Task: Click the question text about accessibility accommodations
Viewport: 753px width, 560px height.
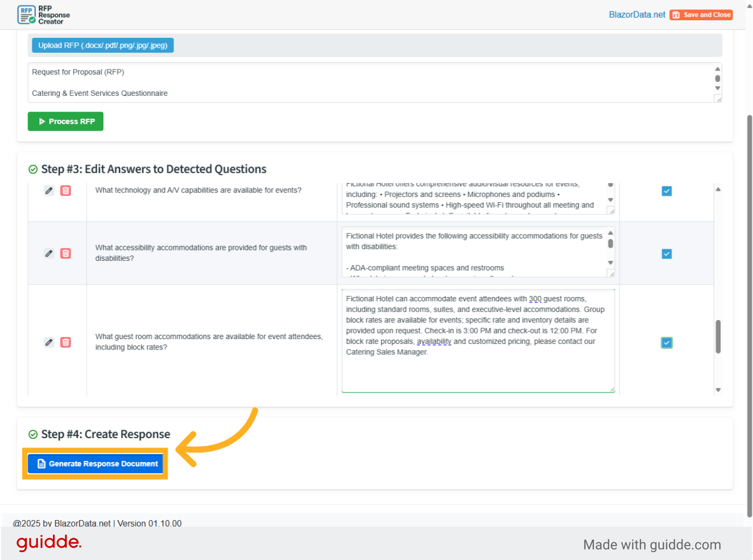Action: tap(201, 253)
